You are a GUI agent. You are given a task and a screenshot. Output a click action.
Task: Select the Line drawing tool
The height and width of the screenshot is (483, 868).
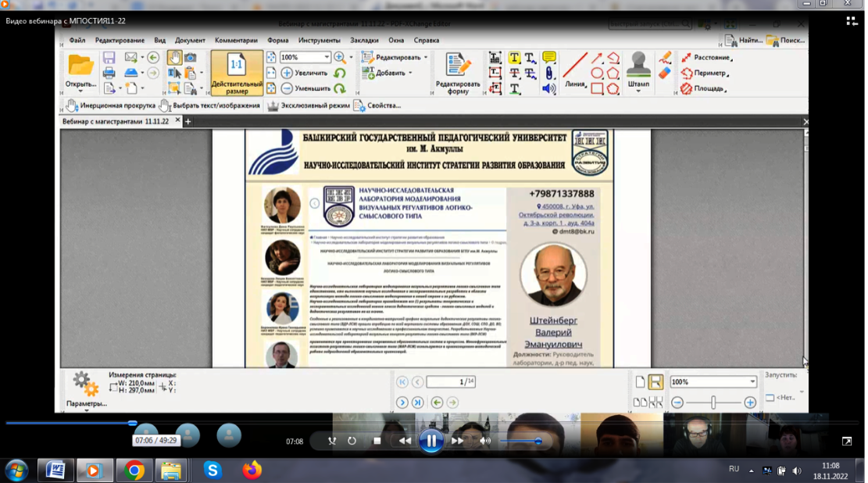(x=575, y=66)
